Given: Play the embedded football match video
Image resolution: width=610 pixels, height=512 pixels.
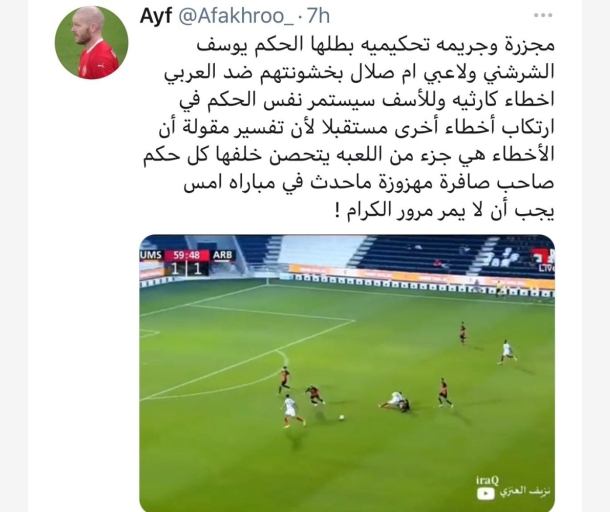Looking at the screenshot, I should click(347, 373).
